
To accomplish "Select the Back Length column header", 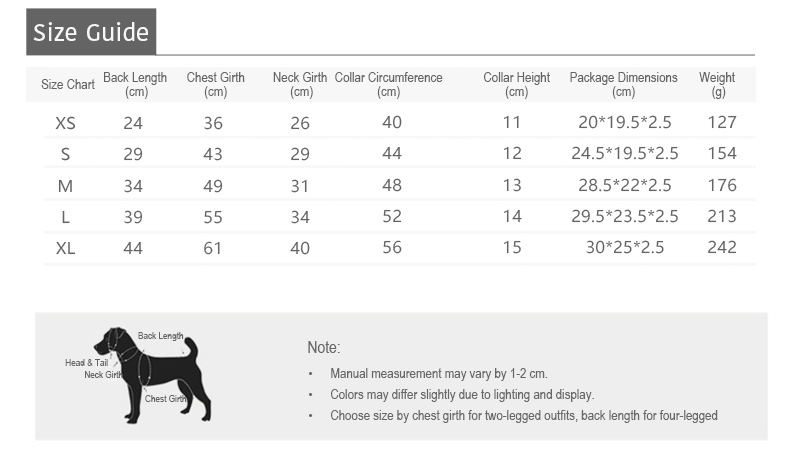I will click(x=135, y=85).
